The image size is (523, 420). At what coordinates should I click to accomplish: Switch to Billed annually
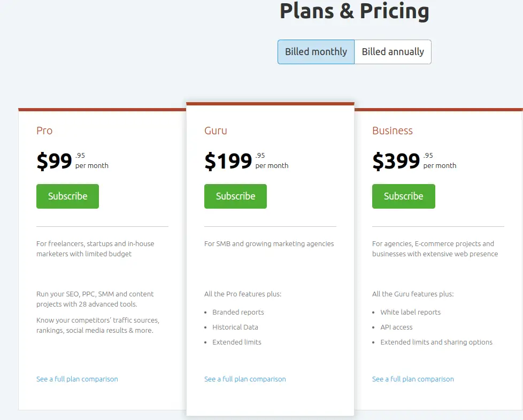tap(393, 52)
